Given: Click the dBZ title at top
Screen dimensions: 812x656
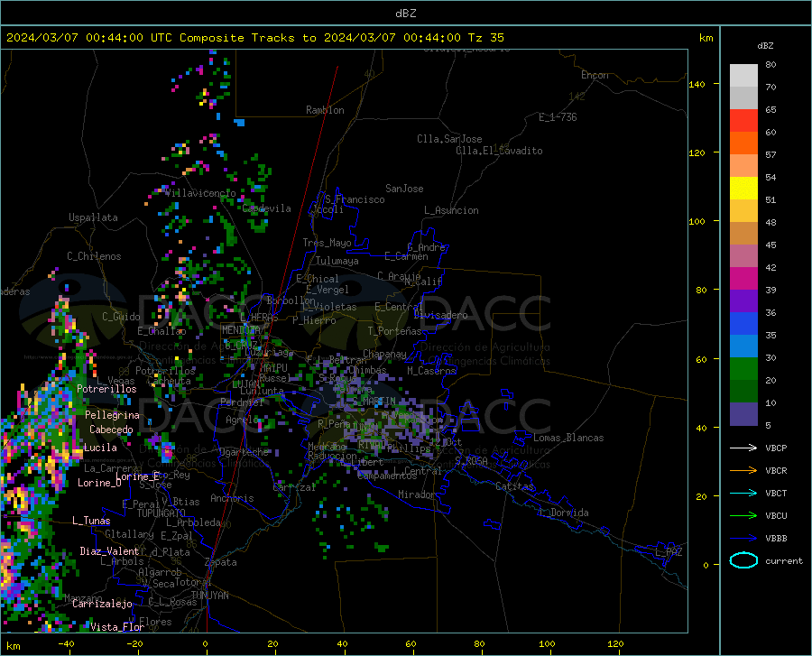Looking at the screenshot, I should tap(405, 14).
